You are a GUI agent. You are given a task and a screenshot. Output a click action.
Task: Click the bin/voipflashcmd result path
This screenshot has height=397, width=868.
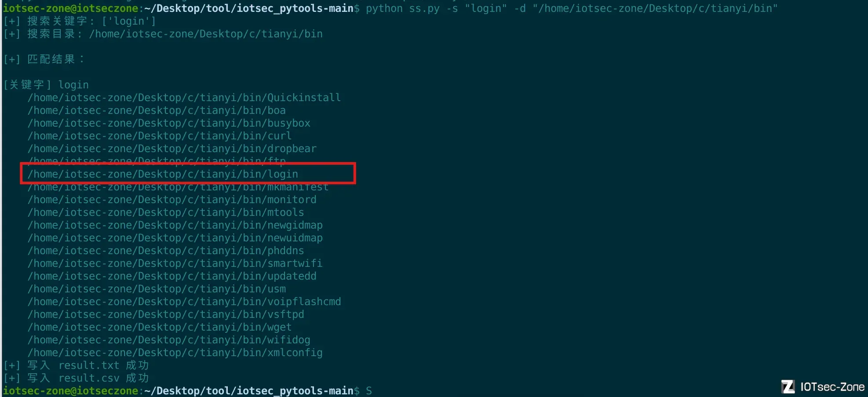point(184,302)
